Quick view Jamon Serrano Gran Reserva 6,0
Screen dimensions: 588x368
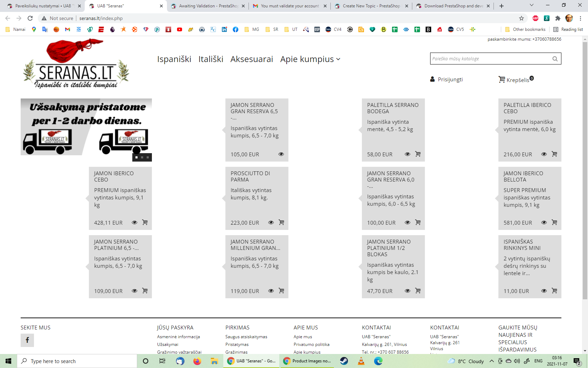click(x=407, y=222)
